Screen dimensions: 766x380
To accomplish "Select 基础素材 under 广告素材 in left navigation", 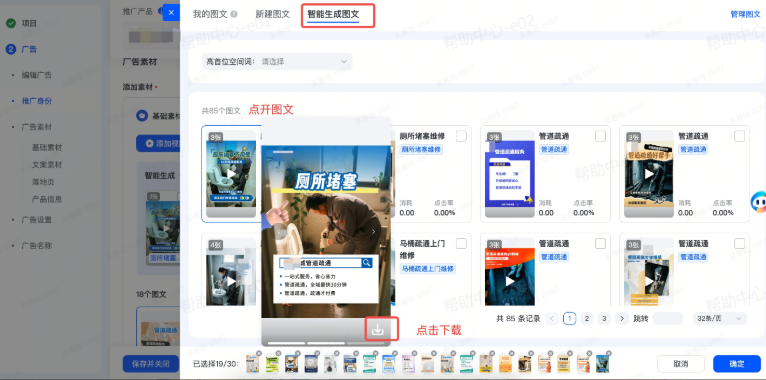I will coord(47,148).
